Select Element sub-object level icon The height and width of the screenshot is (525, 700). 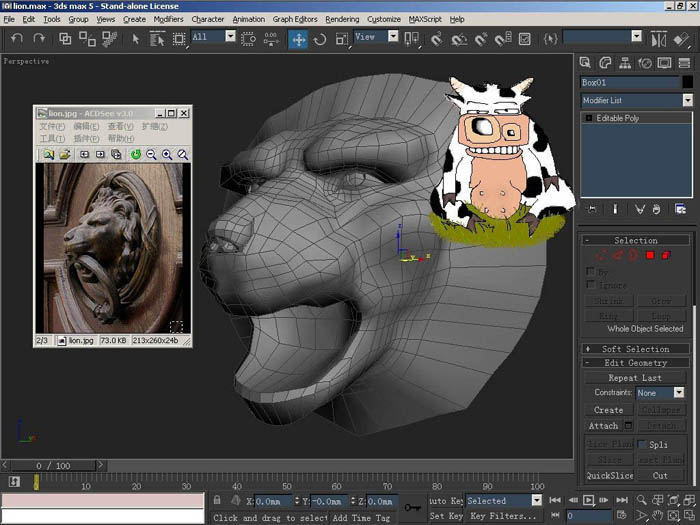coord(666,255)
